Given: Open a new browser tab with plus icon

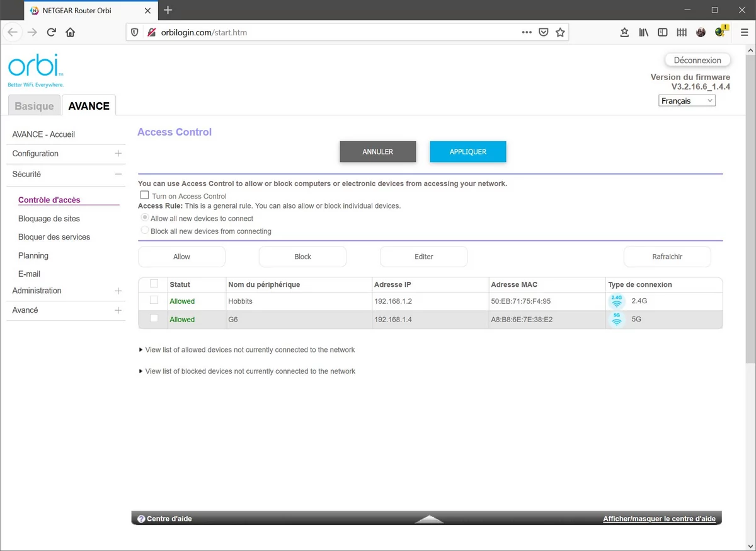Looking at the screenshot, I should click(x=168, y=10).
